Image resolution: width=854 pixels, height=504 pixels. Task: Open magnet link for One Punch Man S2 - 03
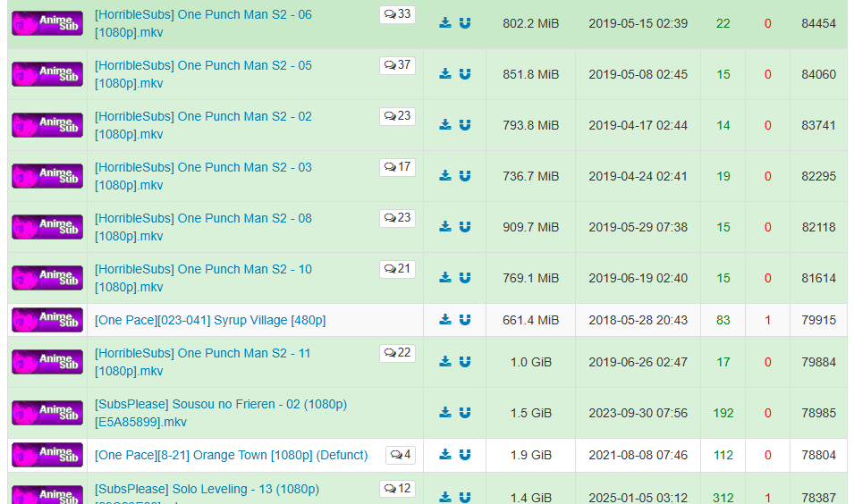(x=465, y=176)
